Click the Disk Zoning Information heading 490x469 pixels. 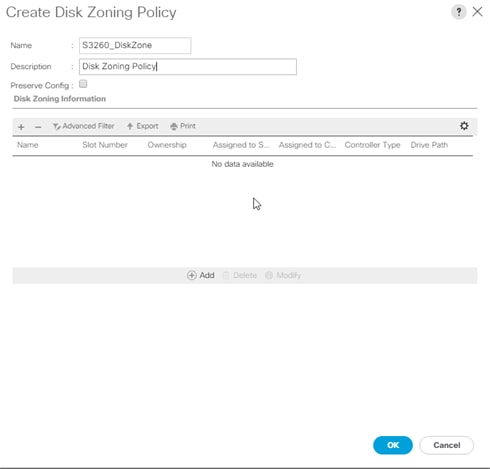point(60,99)
